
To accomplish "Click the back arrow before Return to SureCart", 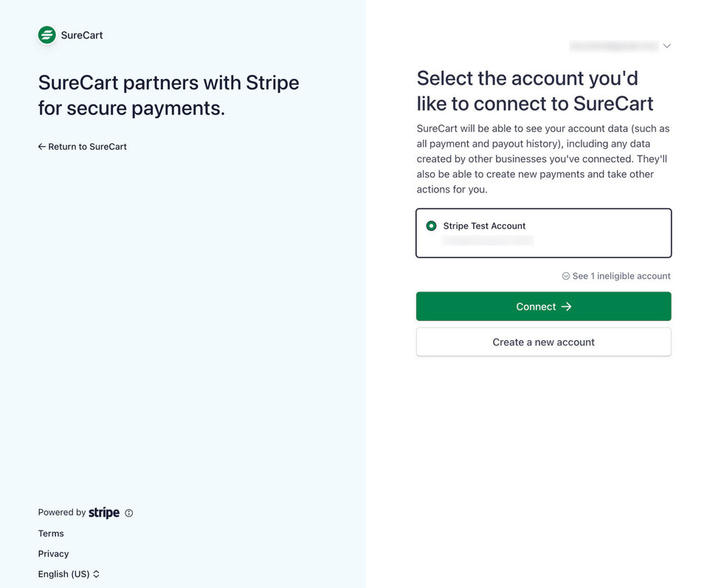I will pos(41,146).
